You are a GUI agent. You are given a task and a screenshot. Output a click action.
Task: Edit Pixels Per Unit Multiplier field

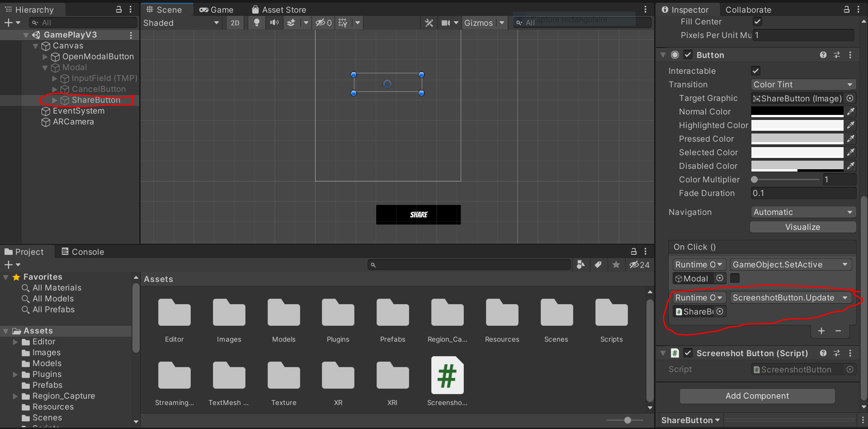point(803,35)
